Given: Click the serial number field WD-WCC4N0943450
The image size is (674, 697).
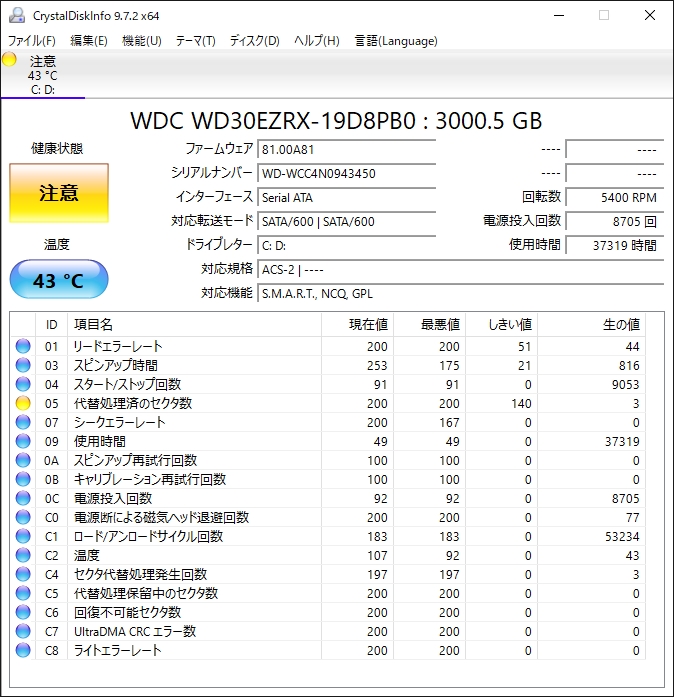Looking at the screenshot, I should 346,173.
